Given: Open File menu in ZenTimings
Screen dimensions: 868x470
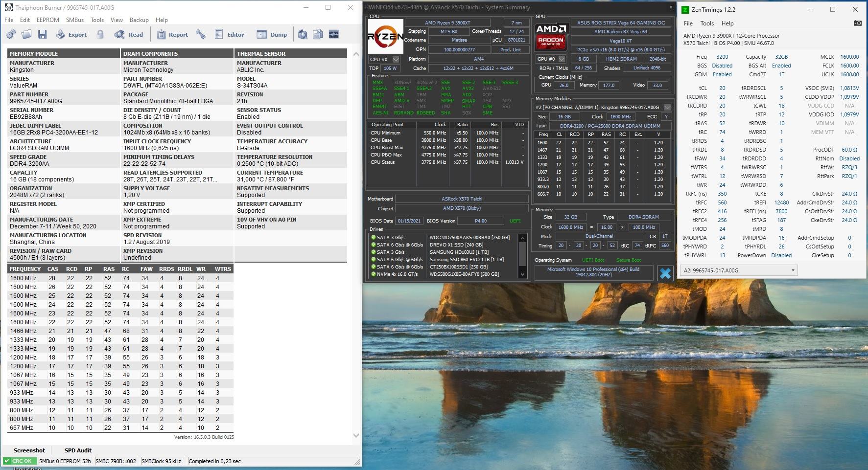Looking at the screenshot, I should pos(688,23).
